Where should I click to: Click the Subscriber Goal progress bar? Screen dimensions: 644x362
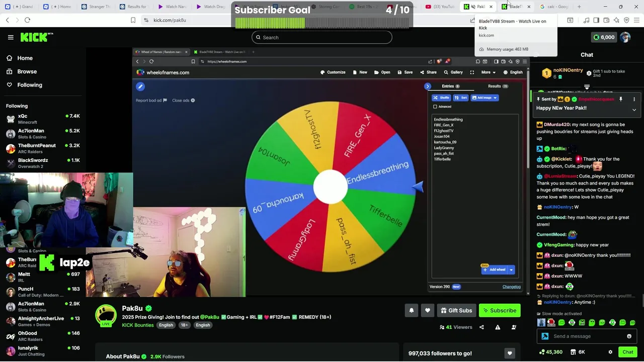coord(322,23)
